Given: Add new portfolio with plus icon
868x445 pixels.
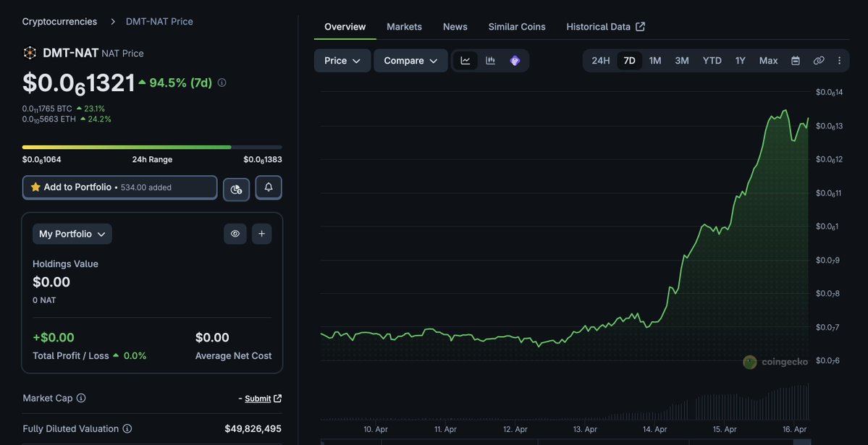Looking at the screenshot, I should click(262, 234).
